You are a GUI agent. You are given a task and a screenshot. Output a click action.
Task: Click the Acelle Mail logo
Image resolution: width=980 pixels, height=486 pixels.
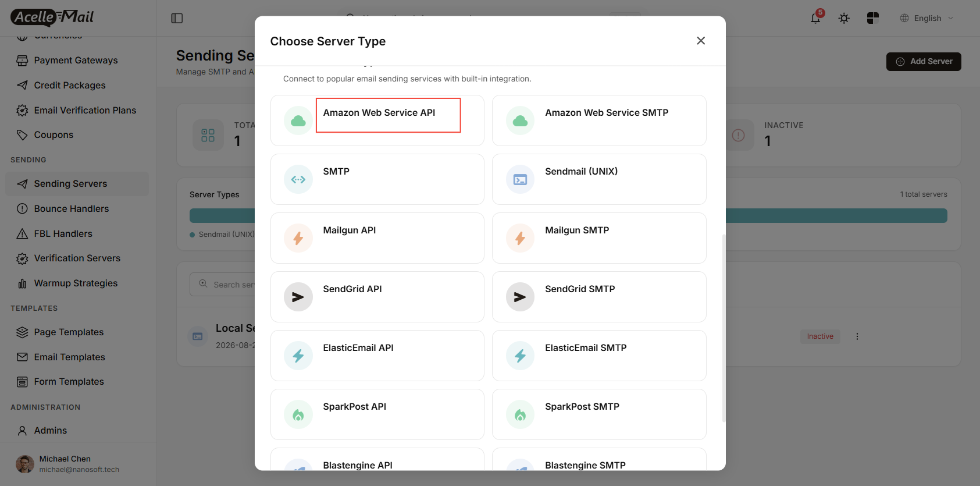(52, 17)
